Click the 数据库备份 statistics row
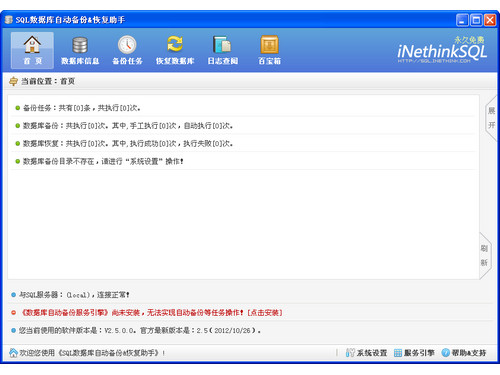Viewport: 500px width, 375px height. pos(243,126)
